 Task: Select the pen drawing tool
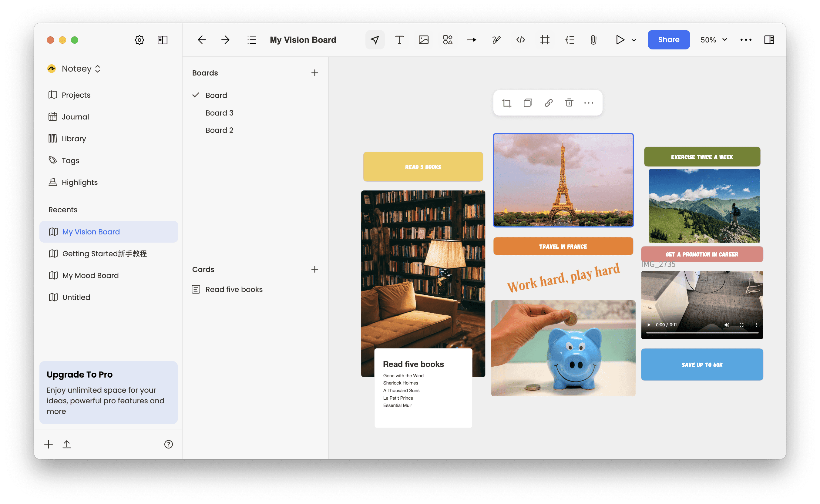pyautogui.click(x=496, y=40)
